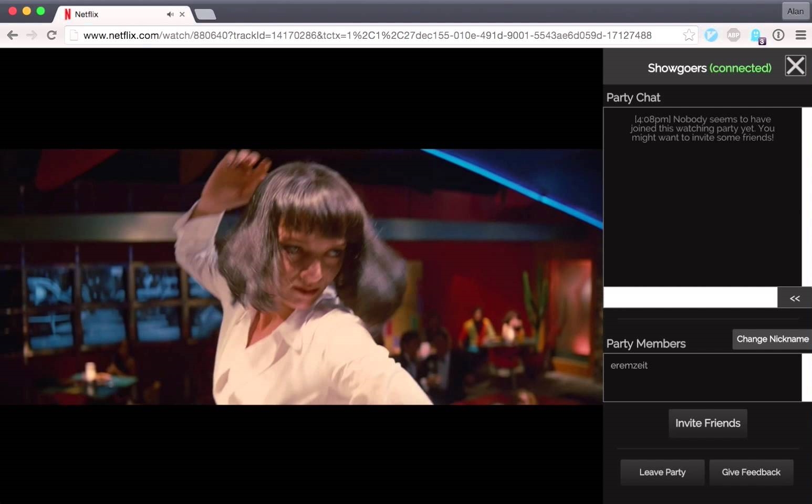Close the Showgoers sidebar with the X icon

tap(795, 66)
